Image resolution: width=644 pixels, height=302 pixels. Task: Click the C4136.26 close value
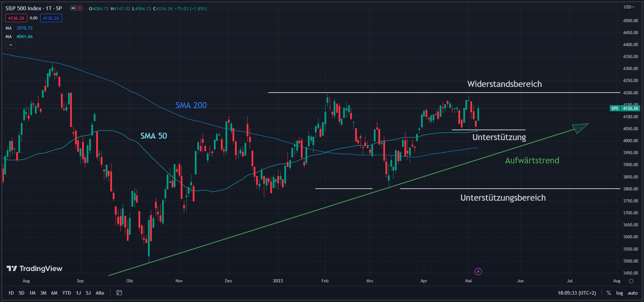pyautogui.click(x=163, y=8)
